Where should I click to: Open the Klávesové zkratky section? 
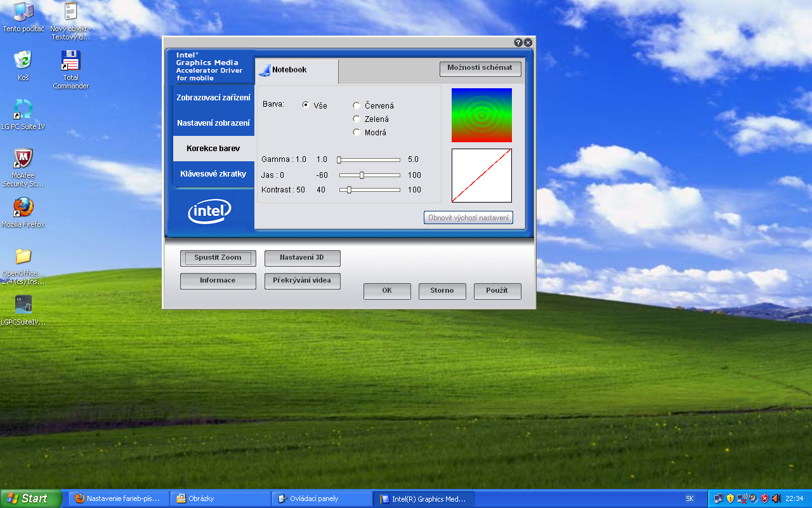(213, 173)
